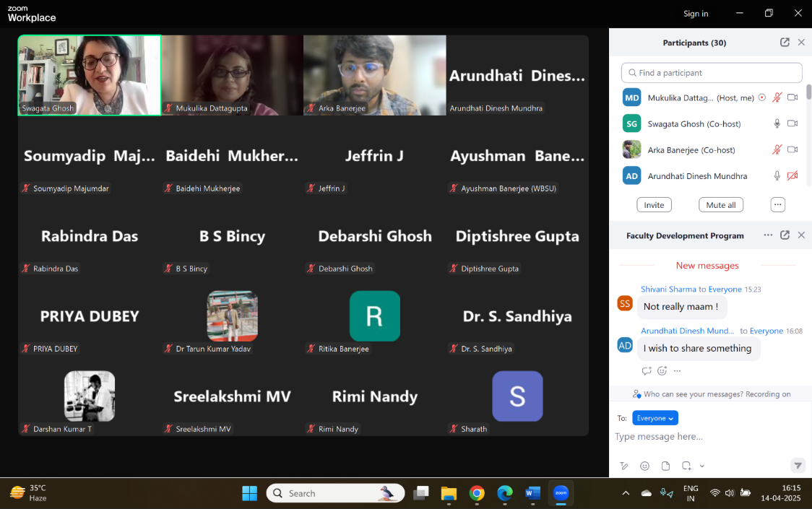
Task: Click the New messages divider label
Action: [x=707, y=266]
